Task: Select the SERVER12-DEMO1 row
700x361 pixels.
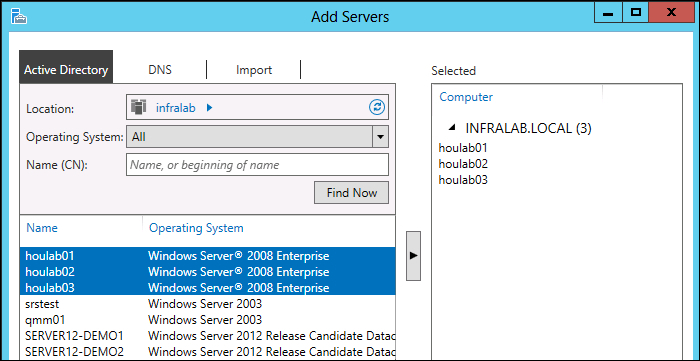Action: tap(208, 336)
